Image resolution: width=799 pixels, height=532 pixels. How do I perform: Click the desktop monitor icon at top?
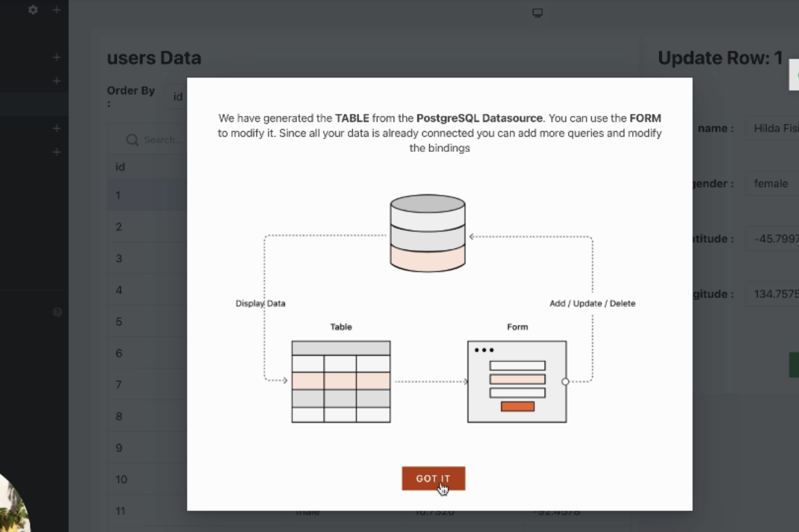pos(537,13)
